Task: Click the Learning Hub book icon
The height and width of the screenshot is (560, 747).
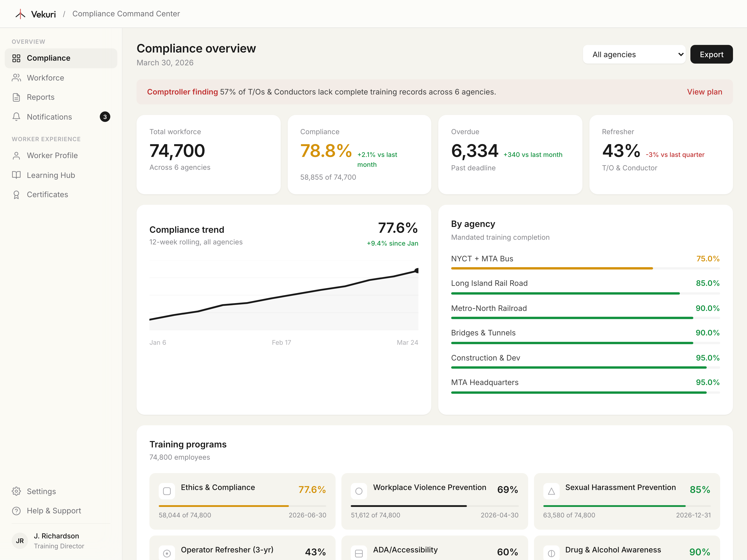Action: point(16,175)
